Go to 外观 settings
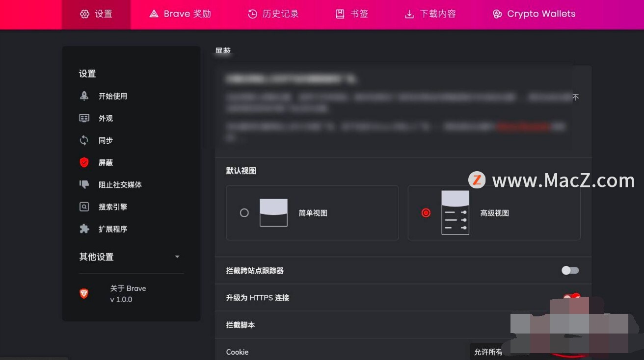 [x=106, y=118]
